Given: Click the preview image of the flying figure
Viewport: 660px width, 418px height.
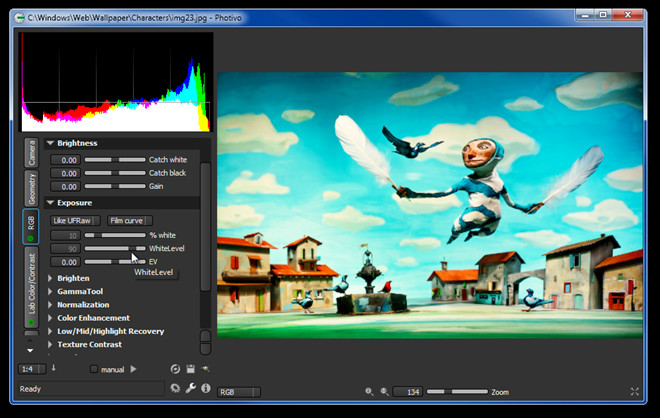Looking at the screenshot, I should click(x=430, y=205).
